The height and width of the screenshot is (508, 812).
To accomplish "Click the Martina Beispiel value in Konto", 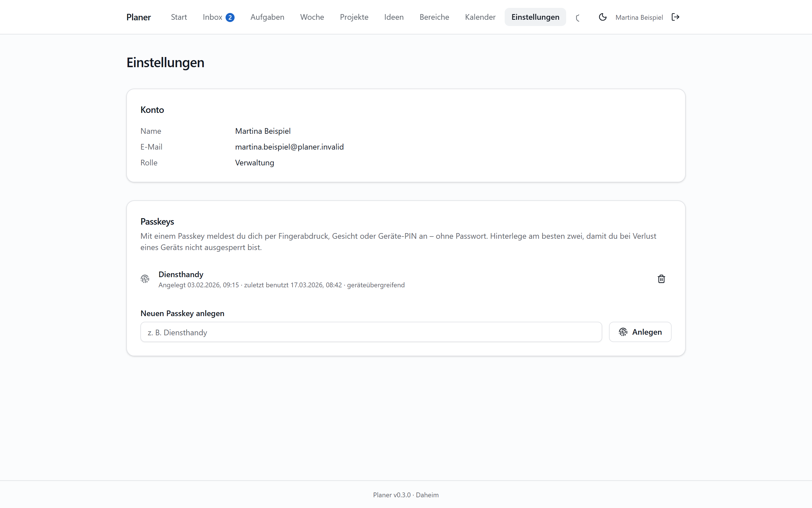I will click(x=263, y=131).
